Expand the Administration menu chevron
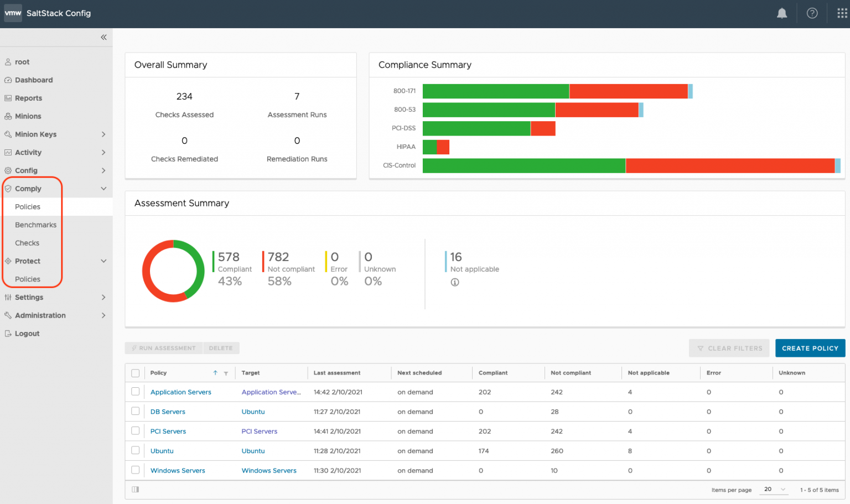Screen dimensions: 850x504 click(103, 315)
